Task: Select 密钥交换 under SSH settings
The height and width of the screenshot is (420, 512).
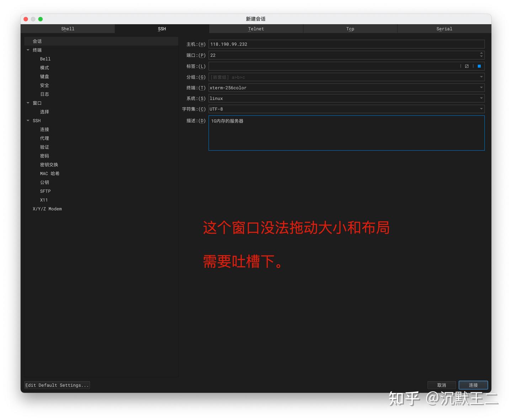Action: coord(49,165)
